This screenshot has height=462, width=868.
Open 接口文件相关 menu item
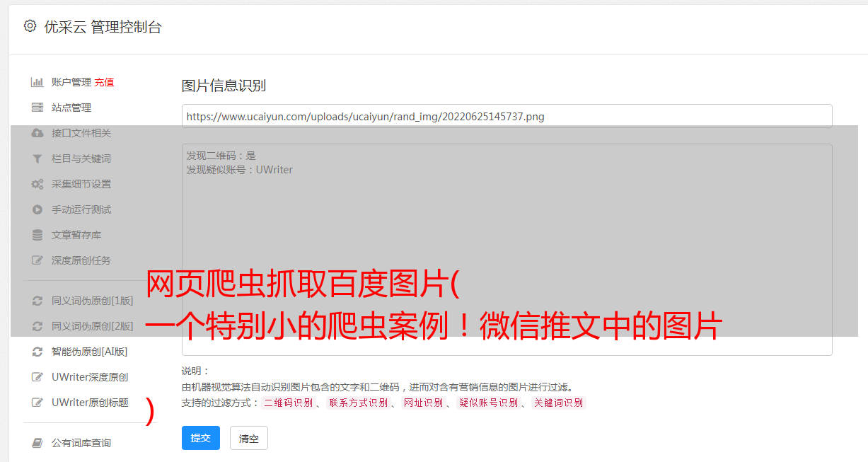click(81, 133)
